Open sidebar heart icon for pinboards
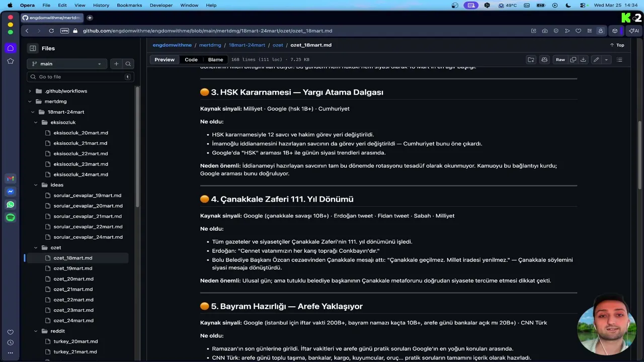 coord(10,332)
